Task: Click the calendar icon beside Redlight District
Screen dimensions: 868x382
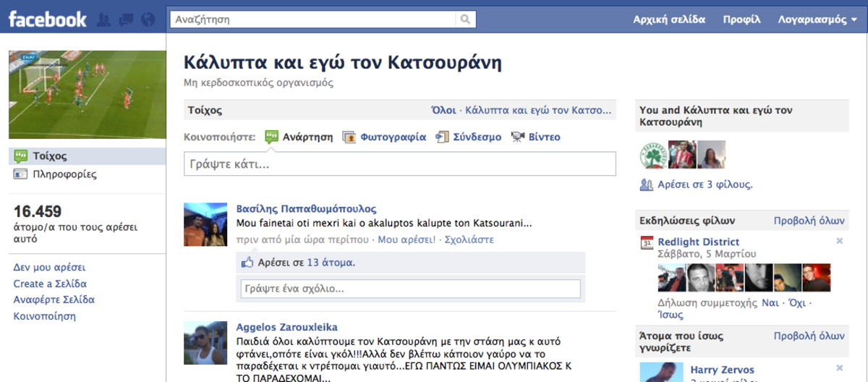Action: (647, 242)
